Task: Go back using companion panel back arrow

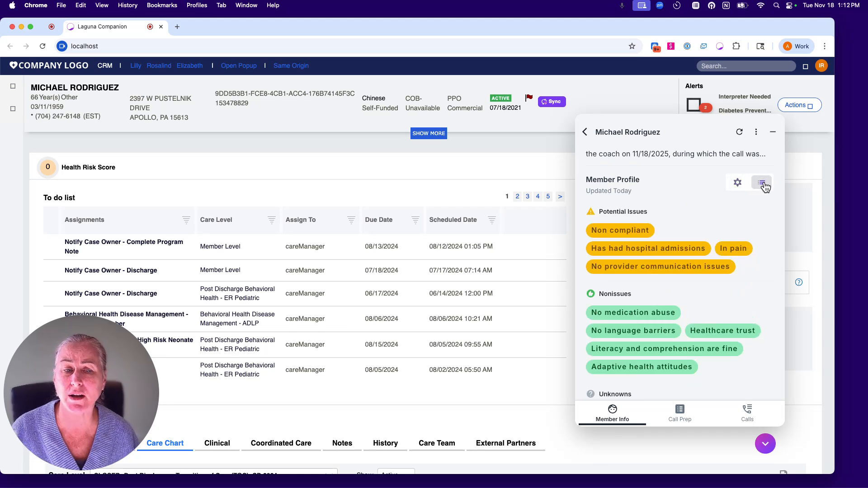Action: tap(584, 131)
